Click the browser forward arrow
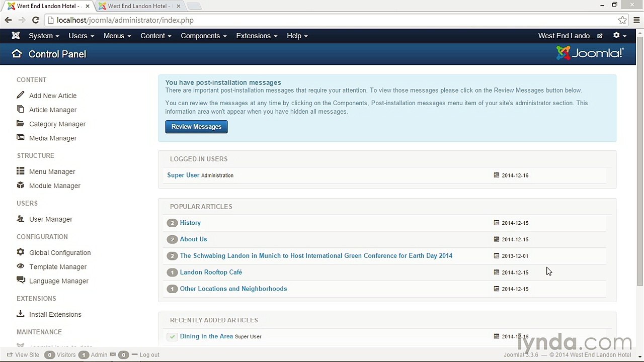The height and width of the screenshot is (362, 644). (22, 20)
